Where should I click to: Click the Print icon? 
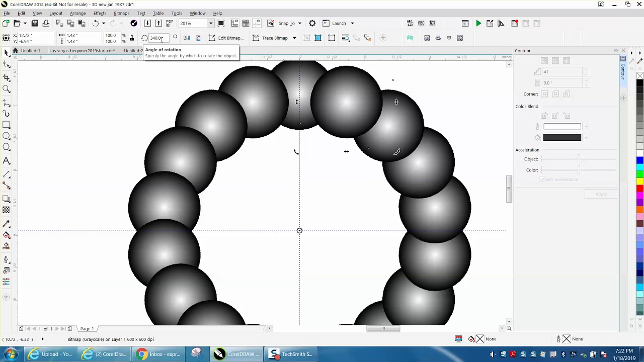46,23
